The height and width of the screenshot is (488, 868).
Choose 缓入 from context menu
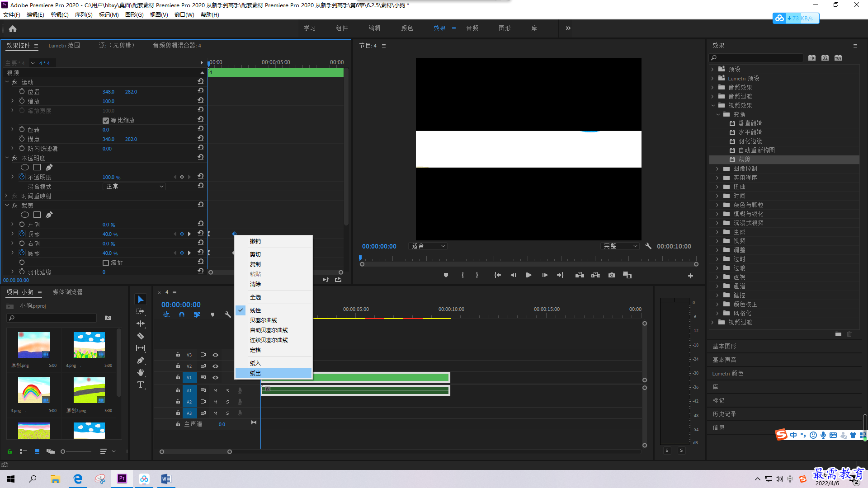click(x=273, y=363)
